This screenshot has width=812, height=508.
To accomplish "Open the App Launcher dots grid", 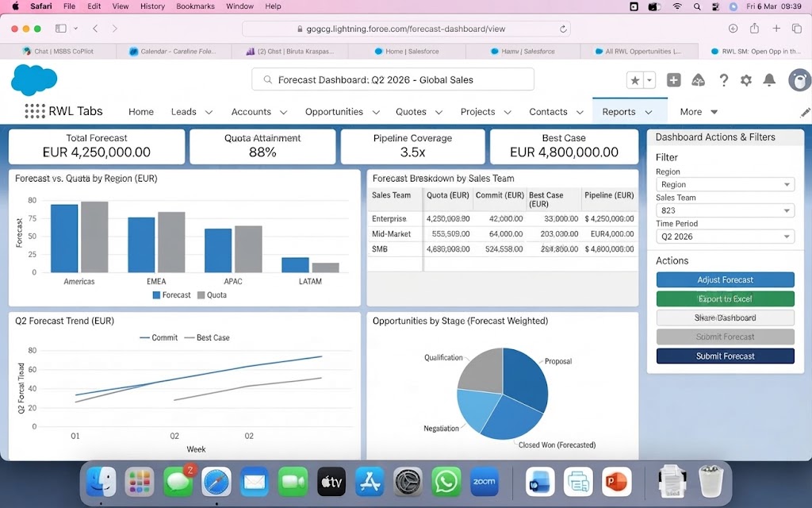I will point(34,111).
